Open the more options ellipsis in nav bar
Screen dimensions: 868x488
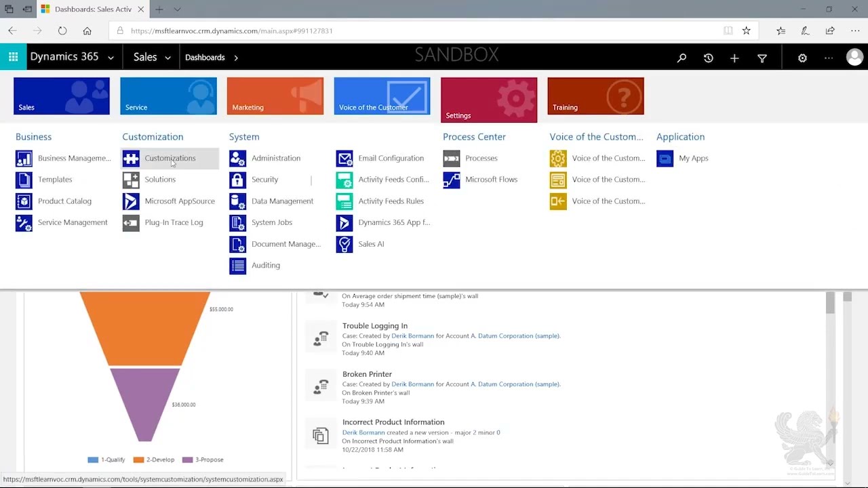coord(829,58)
